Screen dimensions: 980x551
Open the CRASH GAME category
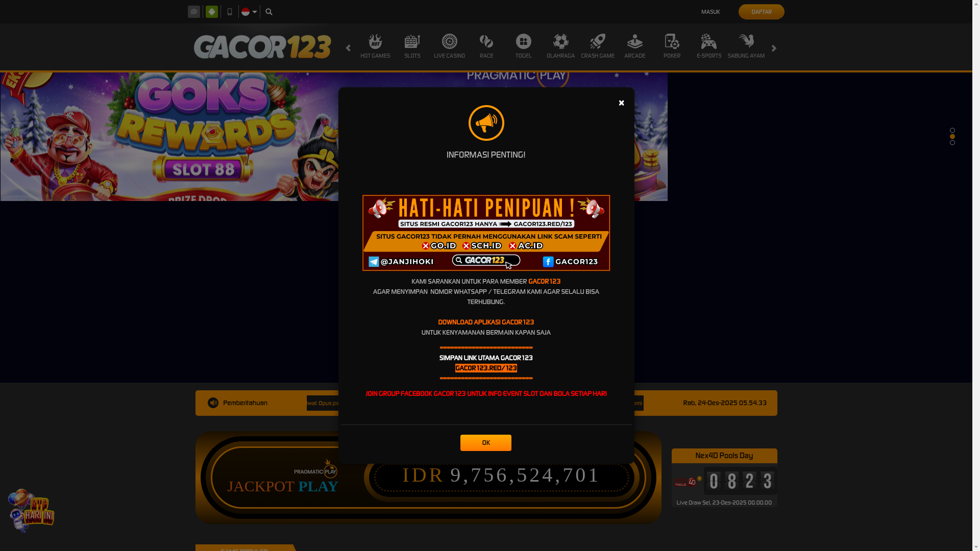click(x=598, y=46)
